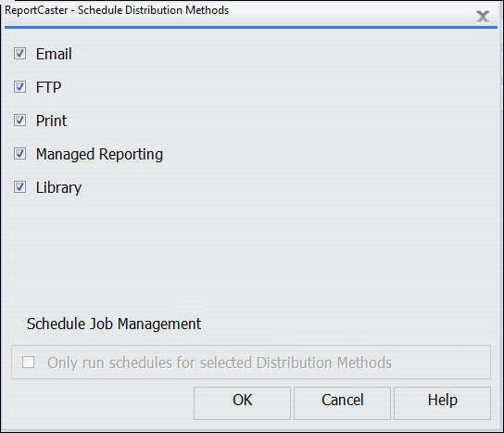Click the OK button

tap(242, 402)
